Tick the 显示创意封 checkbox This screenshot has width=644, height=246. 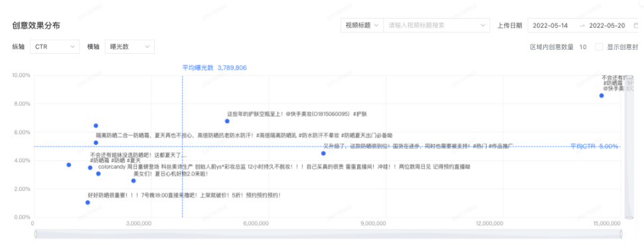(600, 47)
